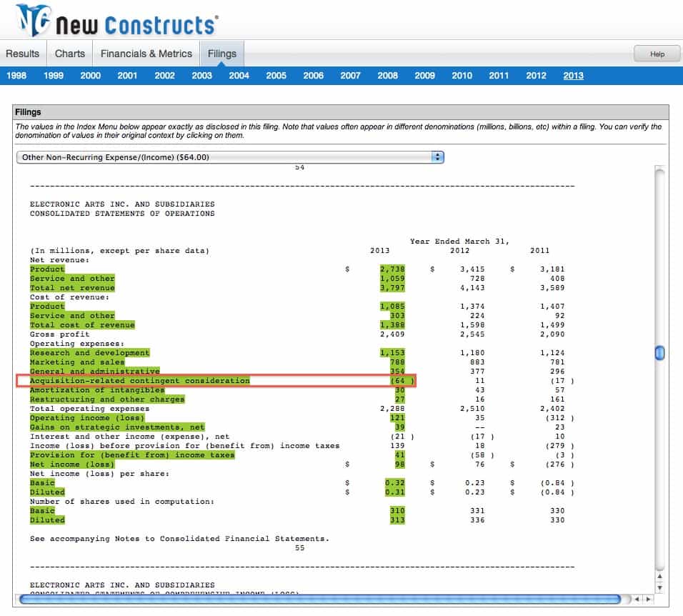Image resolution: width=683 pixels, height=616 pixels.
Task: Click highlighted "Total cost of revenue" line
Action: [x=82, y=325]
